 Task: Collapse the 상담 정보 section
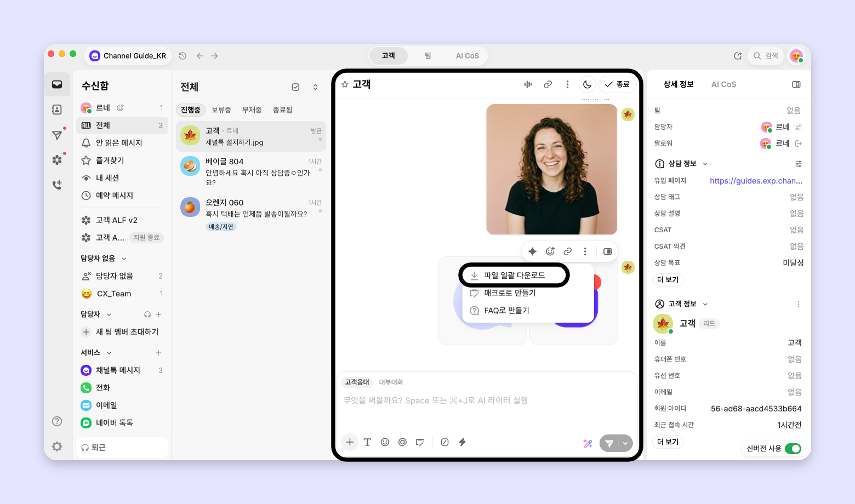coord(705,164)
